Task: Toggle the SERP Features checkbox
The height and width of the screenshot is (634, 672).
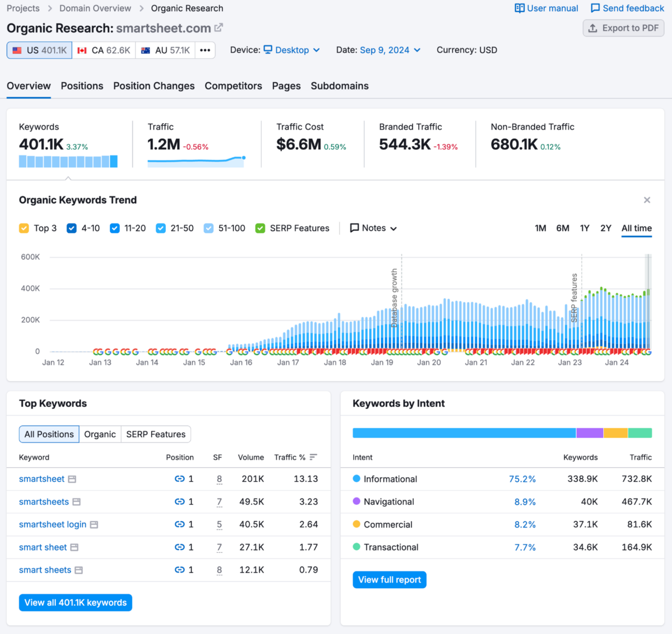Action: 260,228
